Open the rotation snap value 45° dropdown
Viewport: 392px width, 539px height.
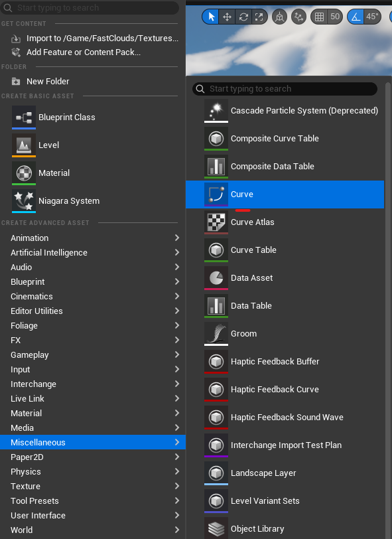pyautogui.click(x=372, y=17)
